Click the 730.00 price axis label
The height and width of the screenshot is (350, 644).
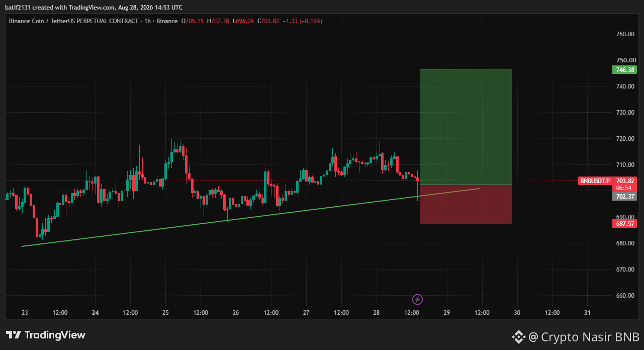point(625,113)
